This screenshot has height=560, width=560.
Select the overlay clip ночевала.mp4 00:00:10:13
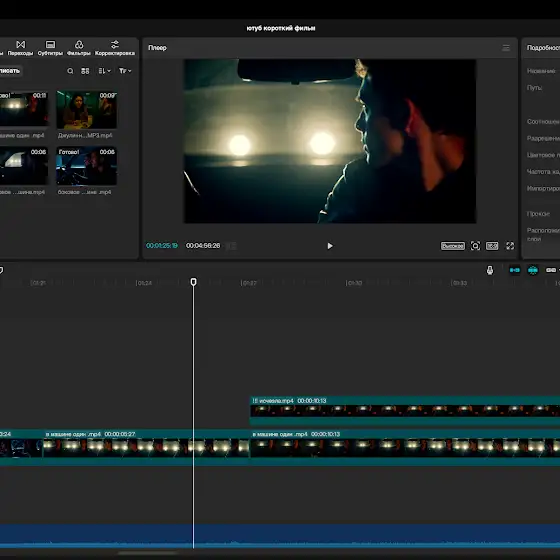405,411
